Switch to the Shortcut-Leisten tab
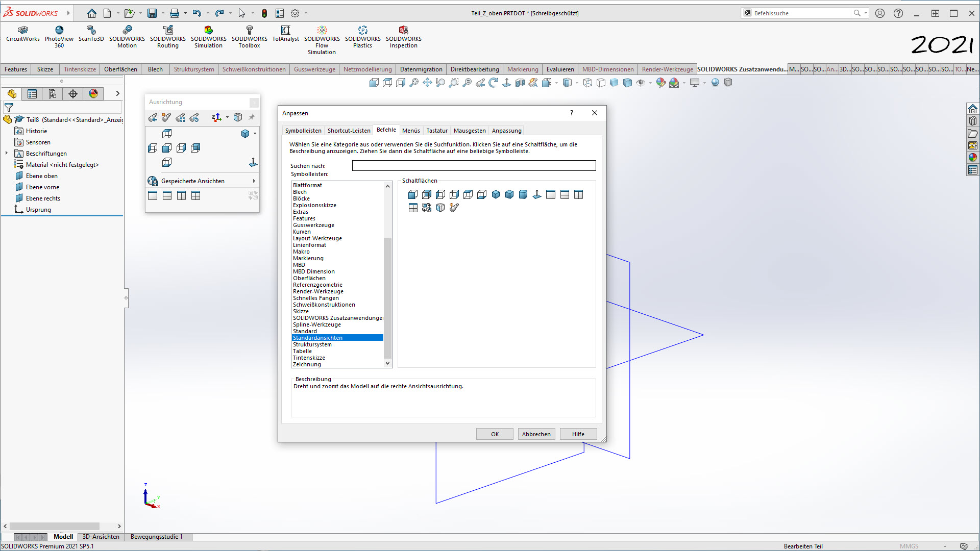Image resolution: width=980 pixels, height=551 pixels. [349, 131]
